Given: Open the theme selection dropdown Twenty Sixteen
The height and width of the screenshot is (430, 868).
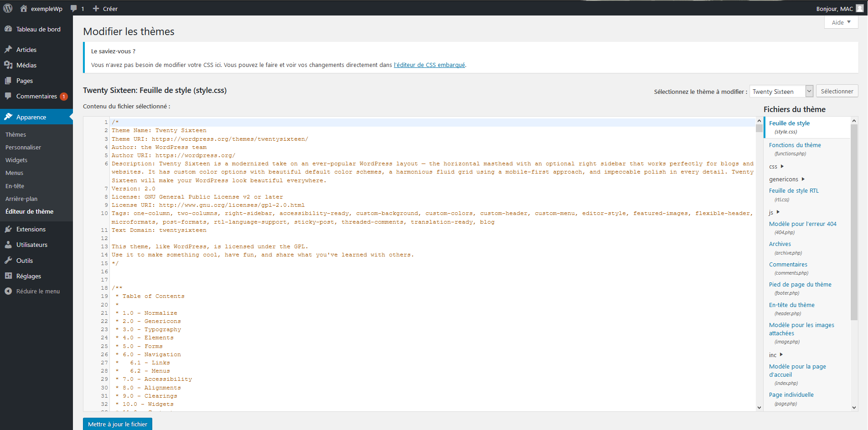Looking at the screenshot, I should [x=782, y=91].
